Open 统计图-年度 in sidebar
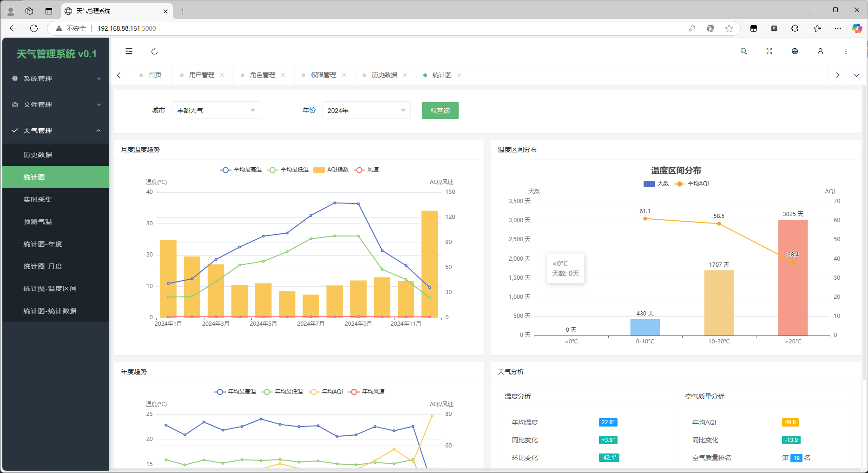 [56, 244]
